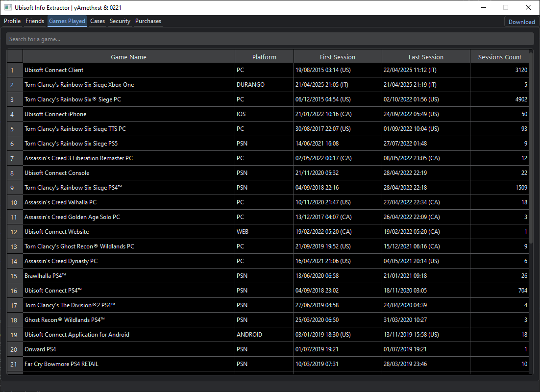Focus the Search for a game field

270,39
